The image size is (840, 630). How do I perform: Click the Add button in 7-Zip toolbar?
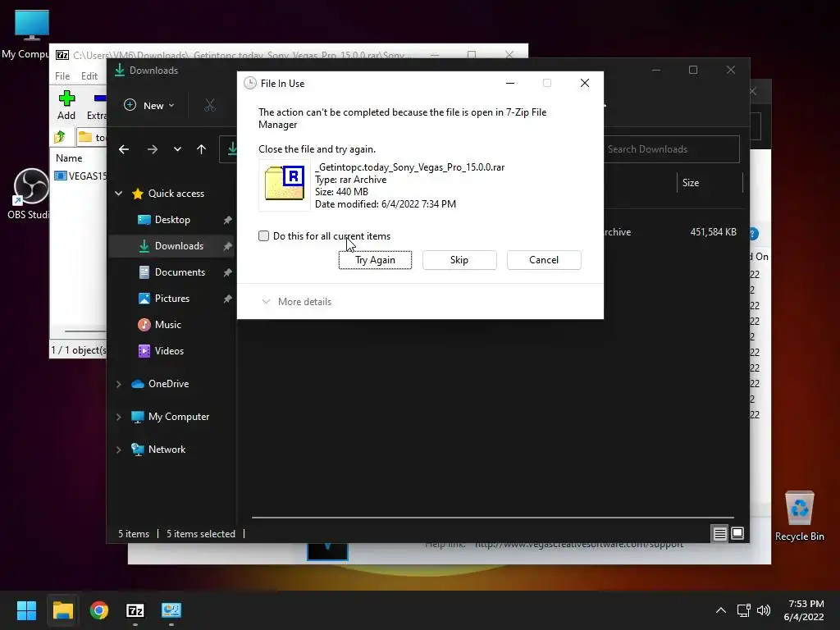[x=66, y=105]
